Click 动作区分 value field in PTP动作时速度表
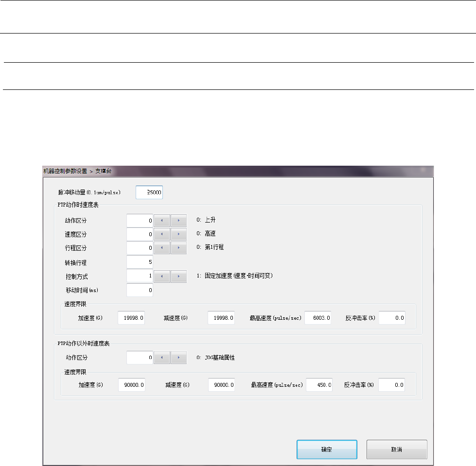The image size is (476, 466). pyautogui.click(x=140, y=221)
